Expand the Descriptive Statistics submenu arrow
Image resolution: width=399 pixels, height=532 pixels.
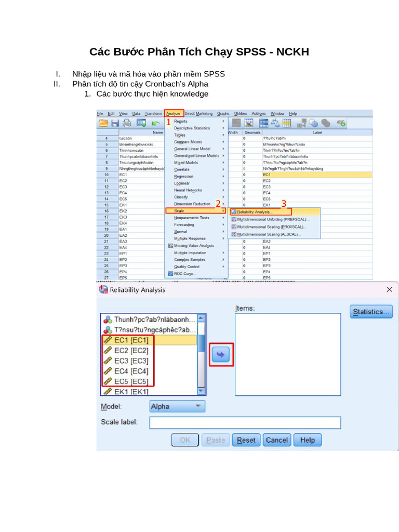[223, 128]
